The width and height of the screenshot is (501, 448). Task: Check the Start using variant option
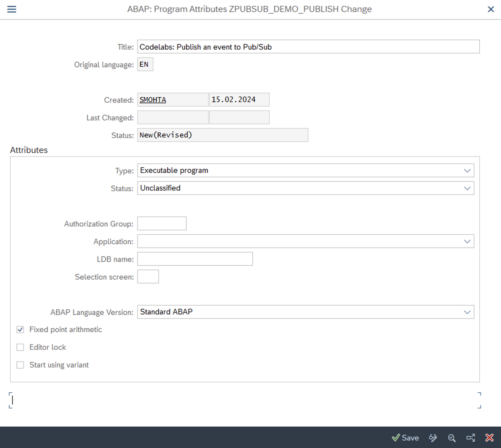coord(20,365)
